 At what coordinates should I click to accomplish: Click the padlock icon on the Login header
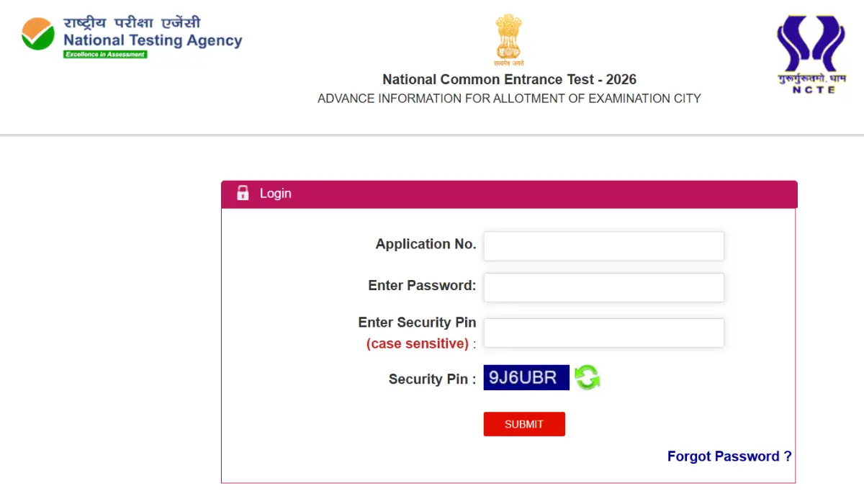coord(243,193)
